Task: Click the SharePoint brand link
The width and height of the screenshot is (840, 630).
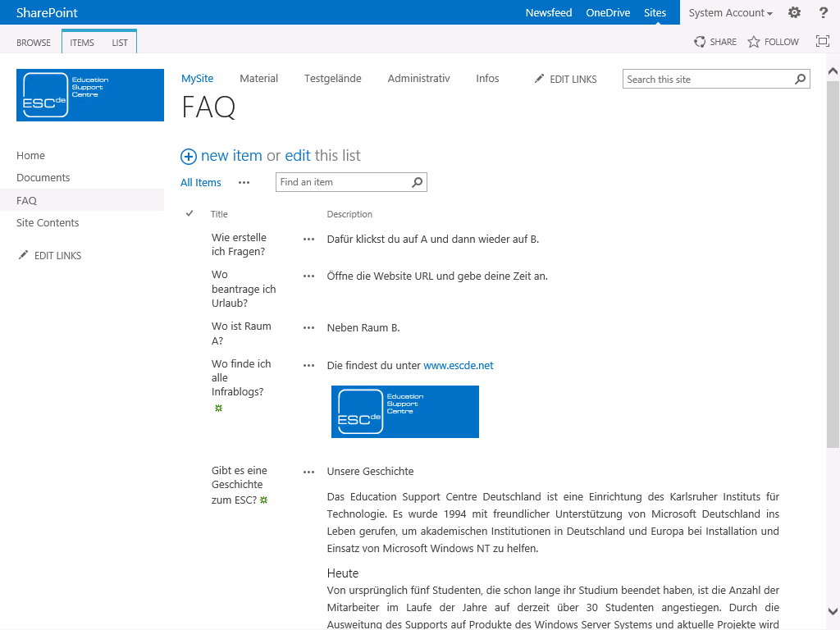Action: 47,13
